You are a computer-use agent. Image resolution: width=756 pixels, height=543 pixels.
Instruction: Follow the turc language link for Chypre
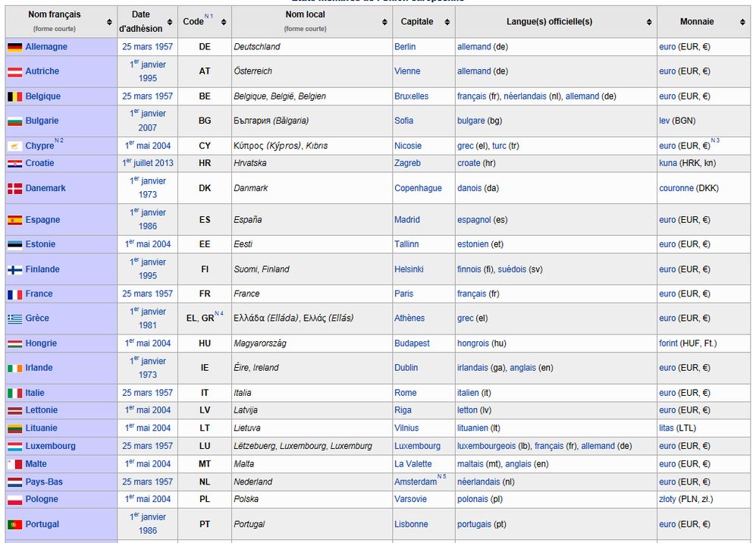pyautogui.click(x=499, y=146)
